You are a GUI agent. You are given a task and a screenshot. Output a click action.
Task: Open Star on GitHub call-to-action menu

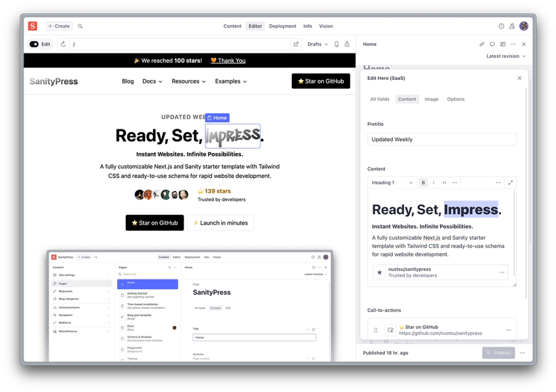tap(509, 330)
